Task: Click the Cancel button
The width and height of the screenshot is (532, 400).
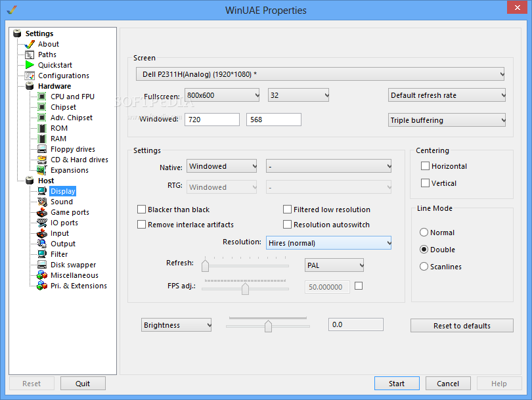Action: pyautogui.click(x=448, y=384)
